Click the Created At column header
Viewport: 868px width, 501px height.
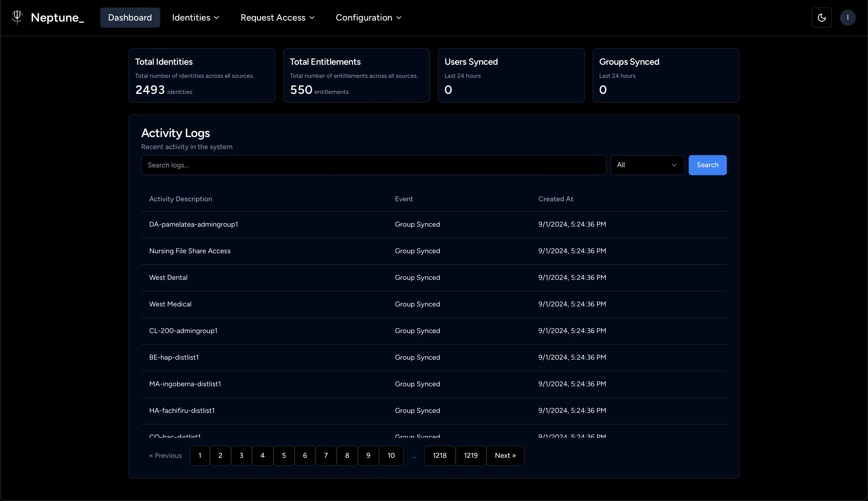[x=556, y=199]
